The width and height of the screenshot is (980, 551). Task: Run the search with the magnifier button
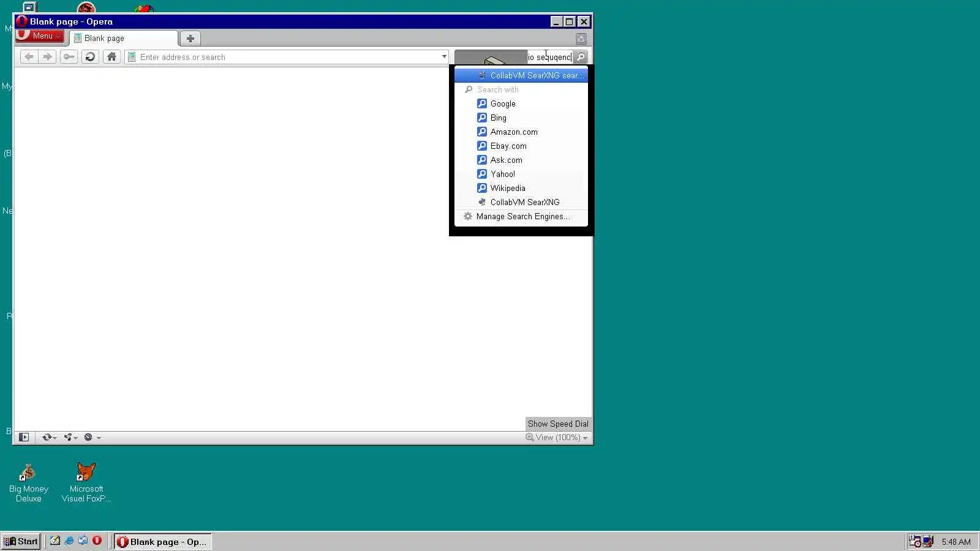(x=581, y=57)
